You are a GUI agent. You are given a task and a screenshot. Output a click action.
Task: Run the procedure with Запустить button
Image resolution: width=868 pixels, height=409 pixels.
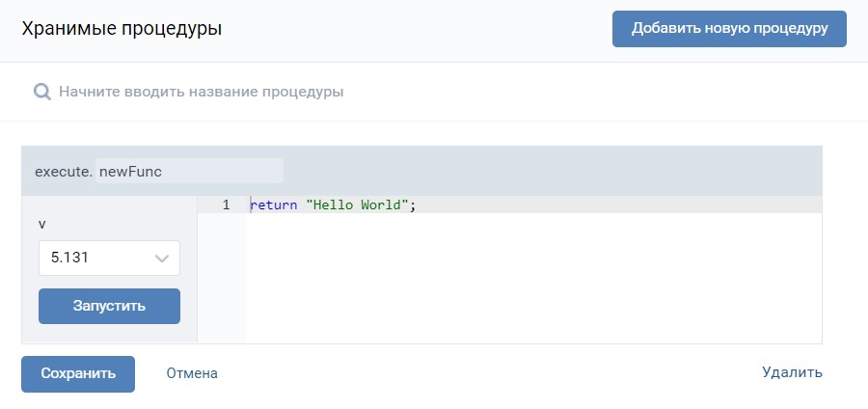point(109,306)
